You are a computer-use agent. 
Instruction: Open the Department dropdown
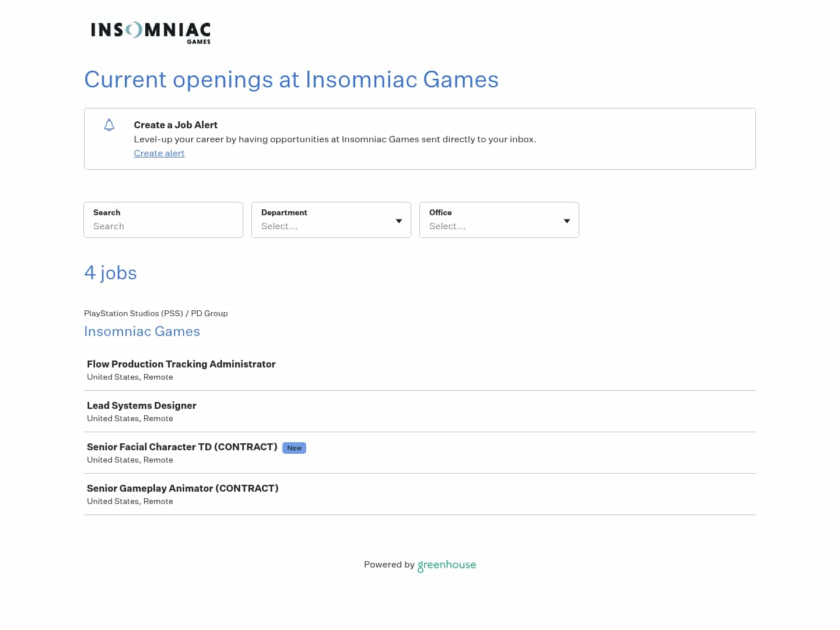click(331, 220)
